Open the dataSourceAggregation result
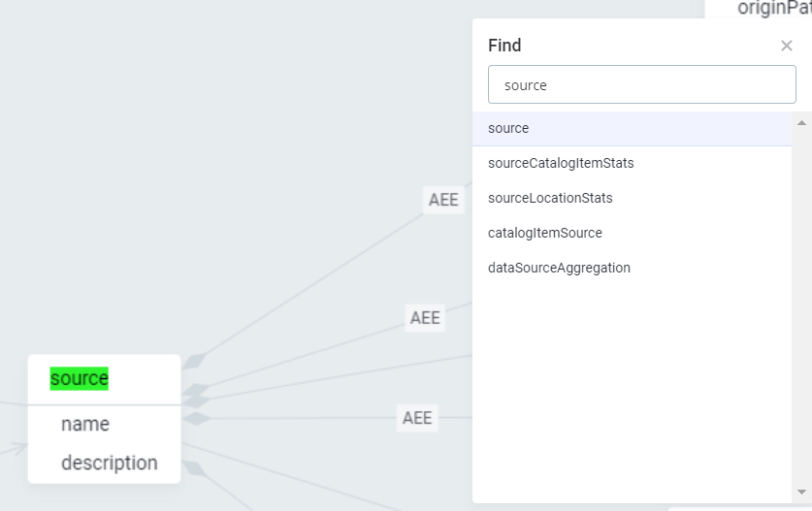This screenshot has width=812, height=511. point(559,268)
